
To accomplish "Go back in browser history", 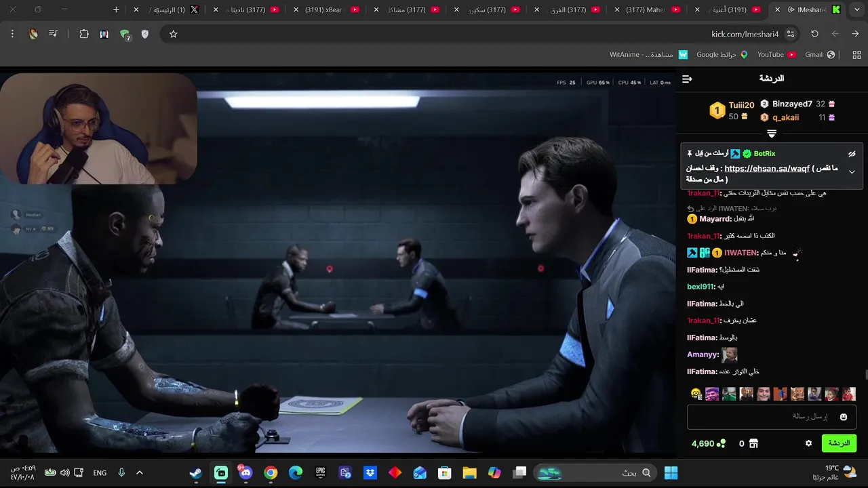I will [x=855, y=34].
